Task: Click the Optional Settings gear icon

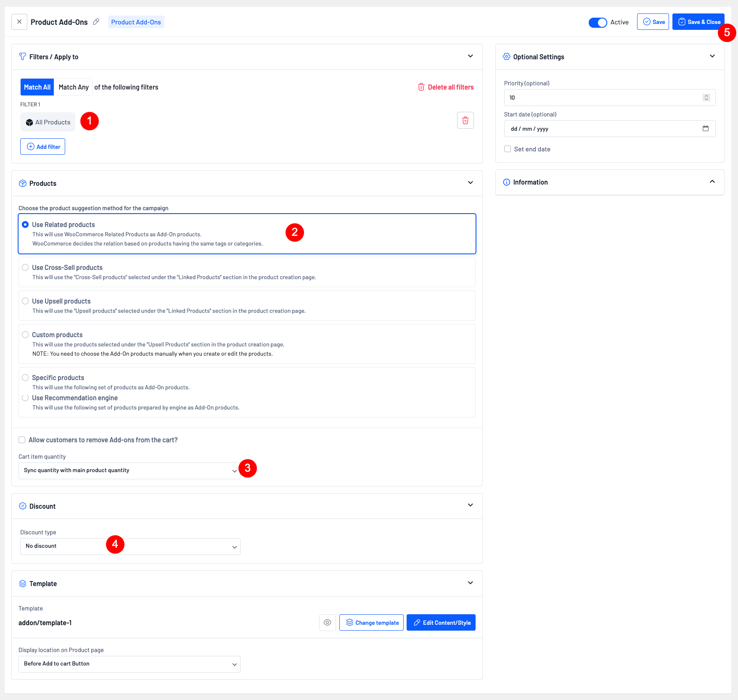Action: (x=506, y=57)
